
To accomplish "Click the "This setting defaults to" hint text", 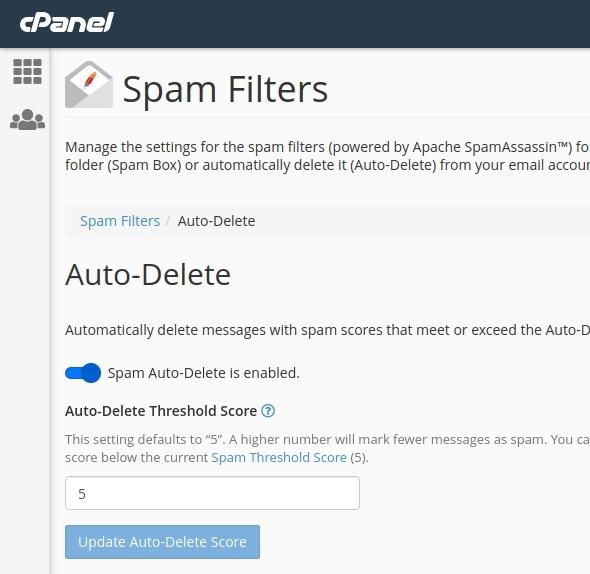I will pos(327,448).
